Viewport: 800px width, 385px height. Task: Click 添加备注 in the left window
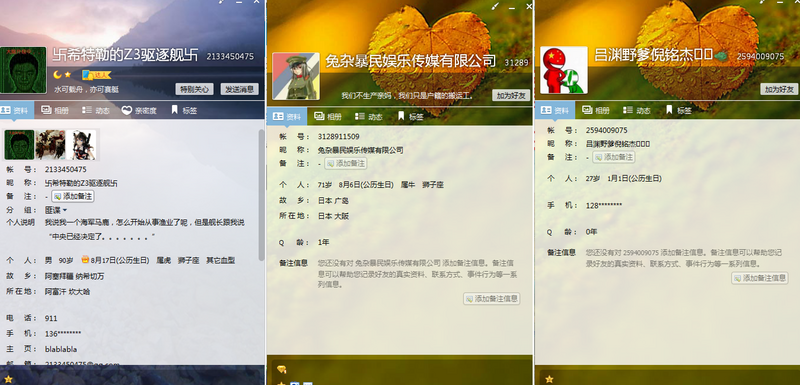(73, 196)
